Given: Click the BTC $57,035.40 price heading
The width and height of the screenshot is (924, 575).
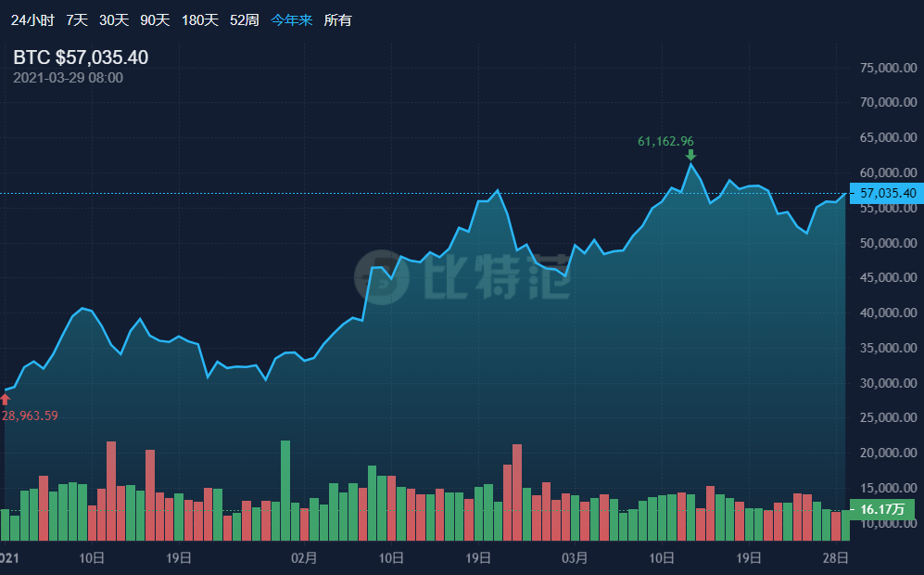Looking at the screenshot, I should 81,57.
